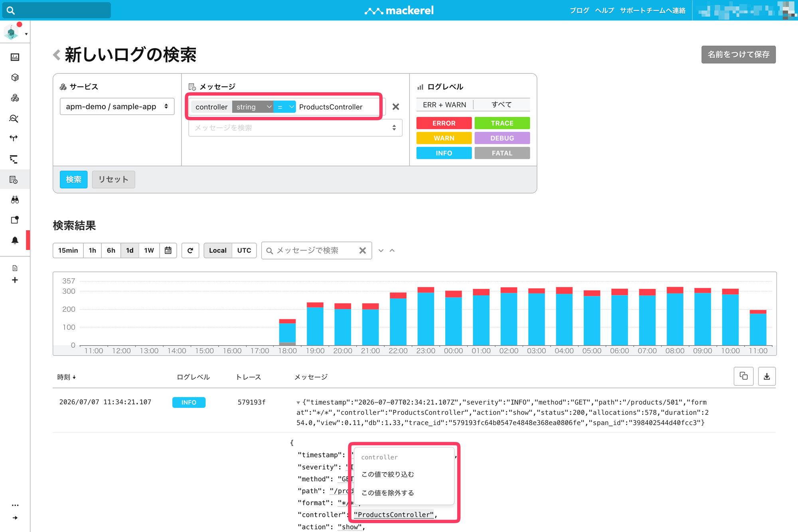The image size is (798, 532).
Task: Sort by the 時刻 column header
Action: (66, 377)
